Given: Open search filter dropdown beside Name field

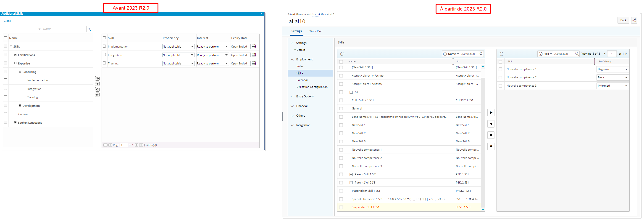Looking at the screenshot, I should (x=39, y=29).
